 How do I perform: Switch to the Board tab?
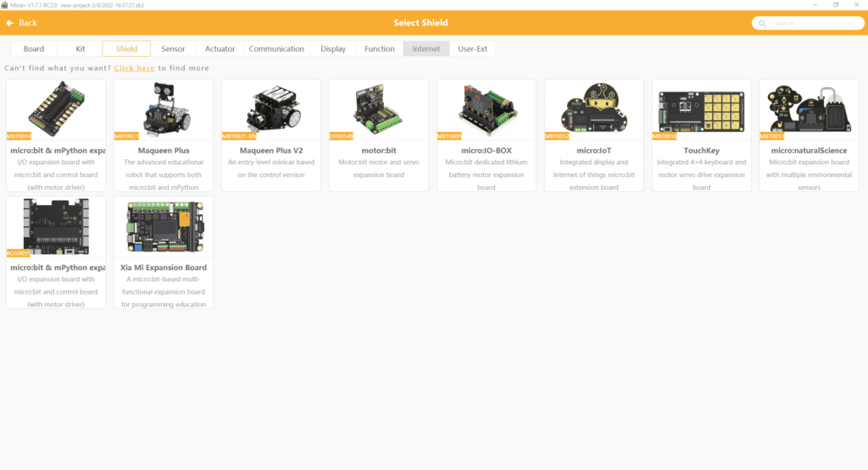(x=34, y=48)
